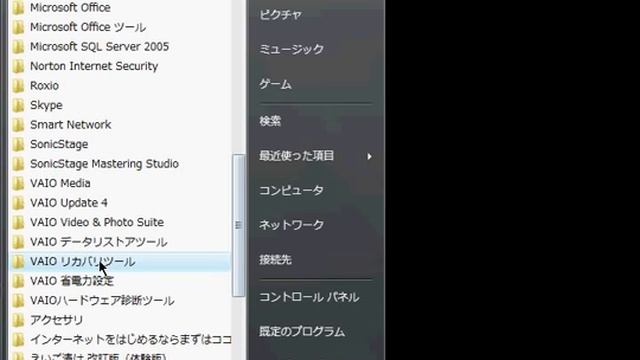Viewport: 640px width, 360px height.
Task: Select the highlighted VAIO リカバリツール entry
Action: pos(119,262)
